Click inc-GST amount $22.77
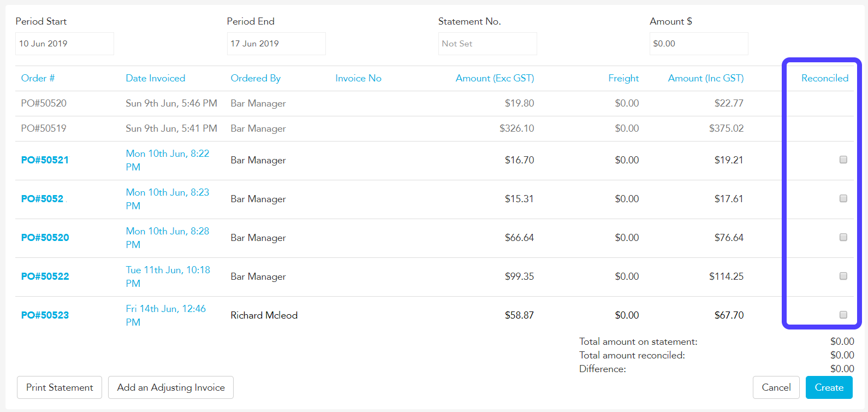The width and height of the screenshot is (868, 412). (729, 103)
